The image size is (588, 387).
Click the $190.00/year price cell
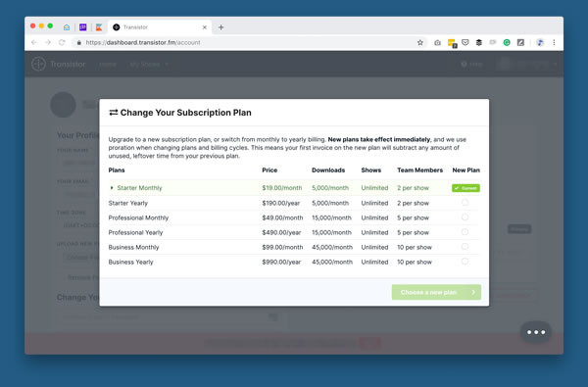tap(281, 203)
